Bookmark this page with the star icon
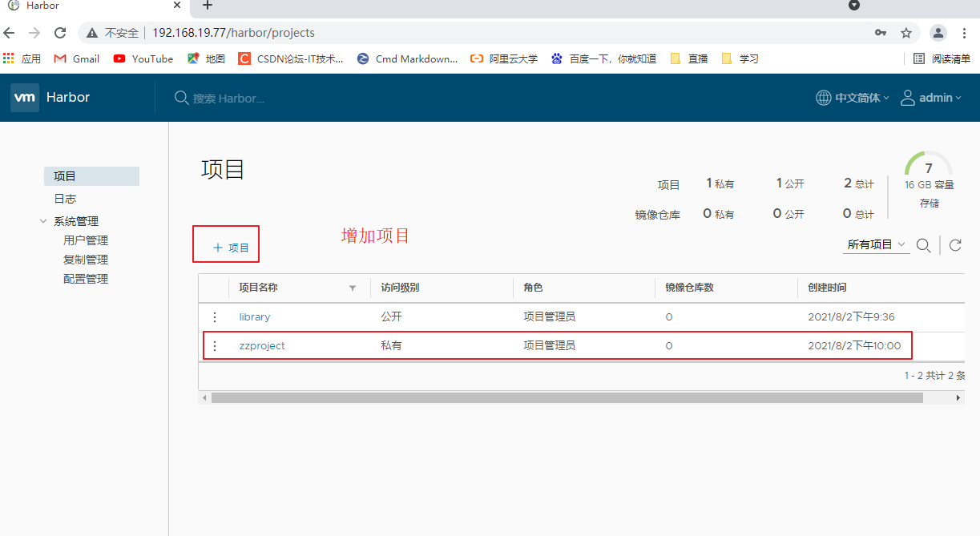Viewport: 980px width, 536px height. coord(906,33)
